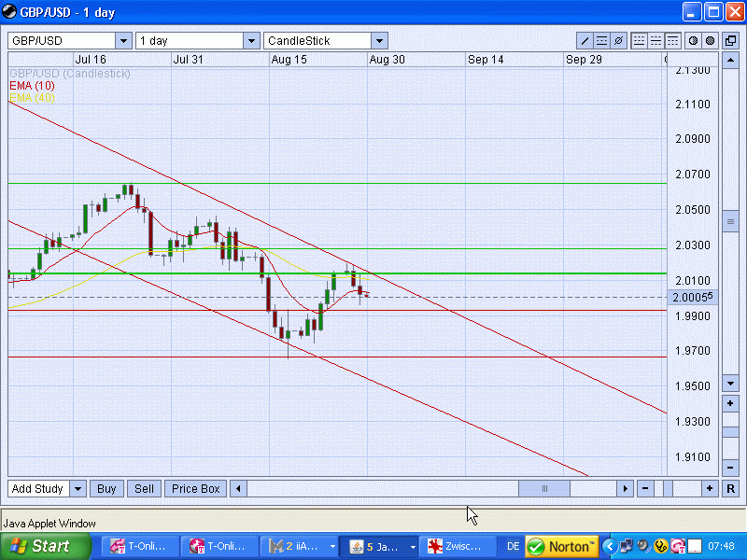This screenshot has width=747, height=560.
Task: Click the EMA (10) legend label
Action: pyautogui.click(x=32, y=86)
